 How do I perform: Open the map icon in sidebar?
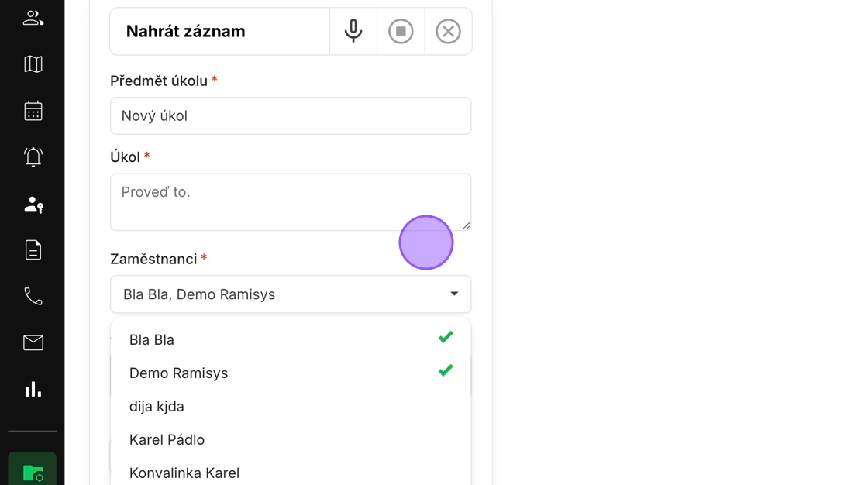pos(33,64)
